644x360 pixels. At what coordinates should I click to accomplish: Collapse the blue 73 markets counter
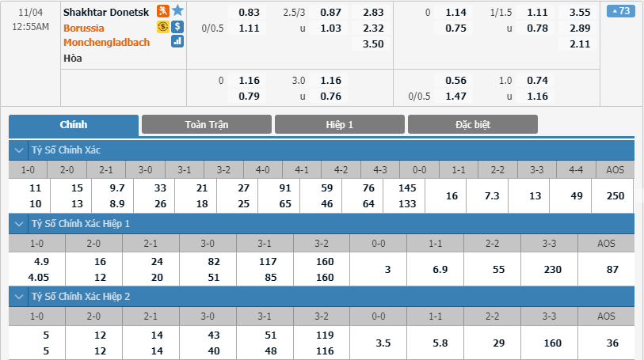click(620, 11)
